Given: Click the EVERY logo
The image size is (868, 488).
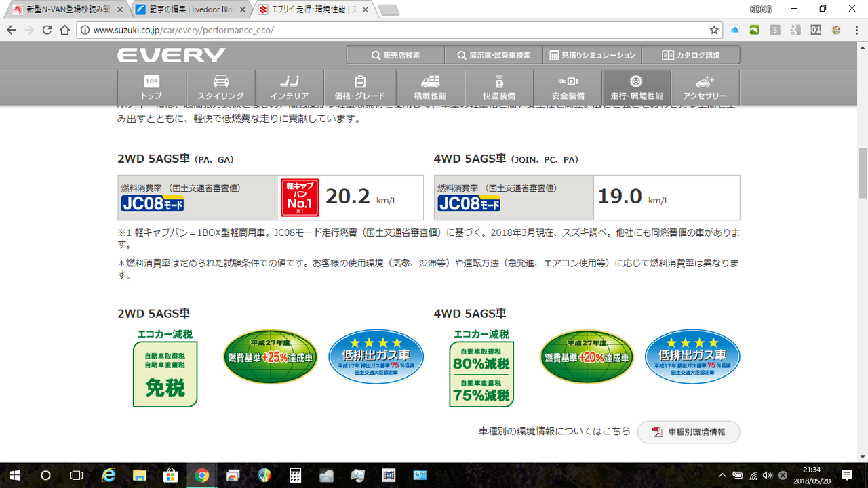Looking at the screenshot, I should click(171, 56).
